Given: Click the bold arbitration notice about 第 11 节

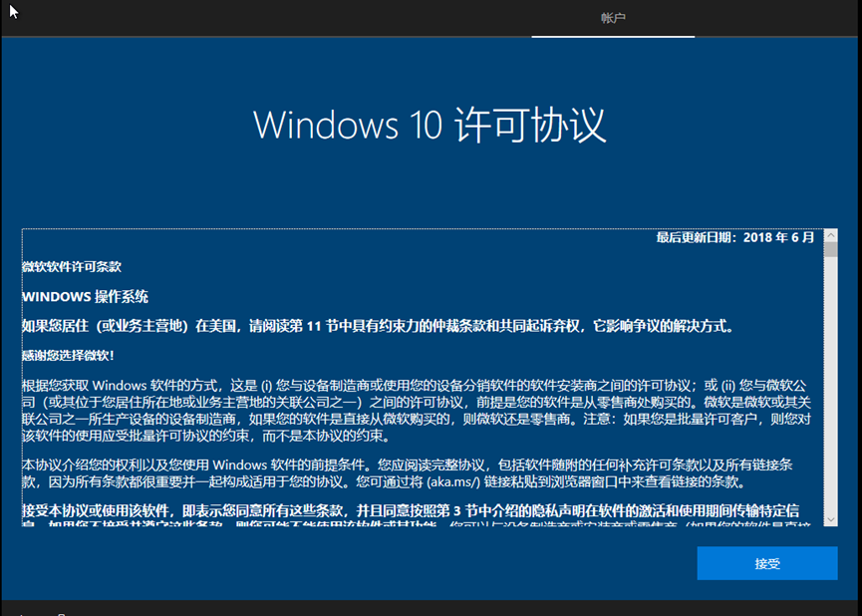Looking at the screenshot, I should pyautogui.click(x=379, y=327).
